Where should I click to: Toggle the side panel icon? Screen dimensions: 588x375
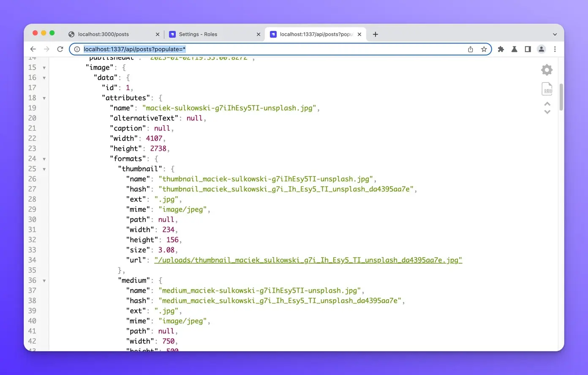(x=528, y=49)
